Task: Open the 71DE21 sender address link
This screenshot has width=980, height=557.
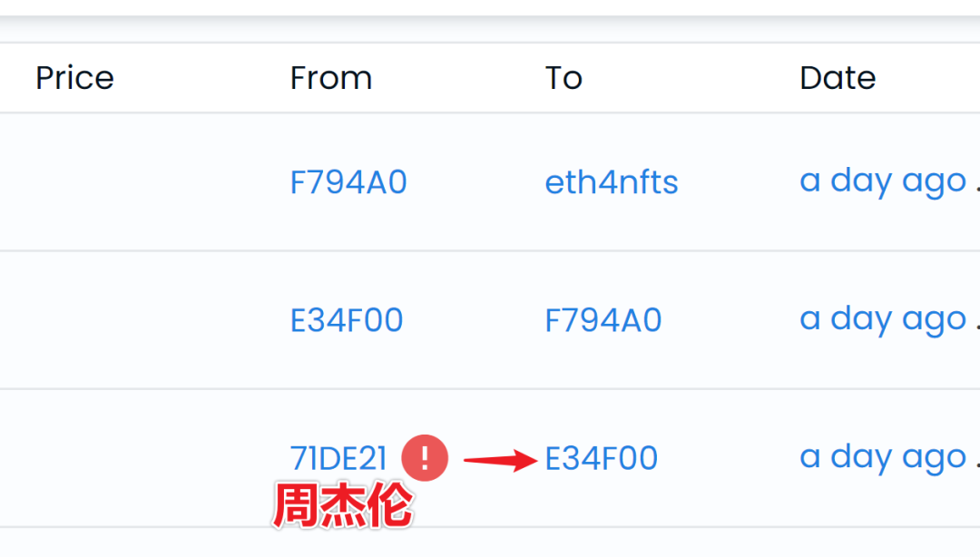Action: point(339,458)
